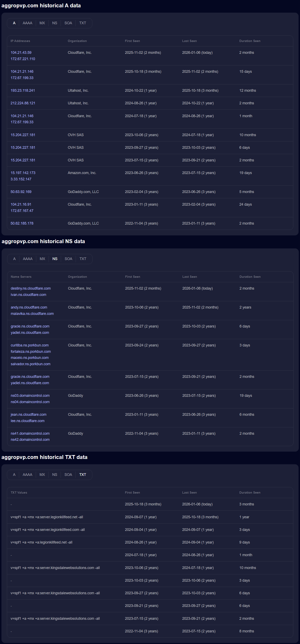Click IP 3.33.152.147 link
This screenshot has height=644, width=300.
click(21, 179)
